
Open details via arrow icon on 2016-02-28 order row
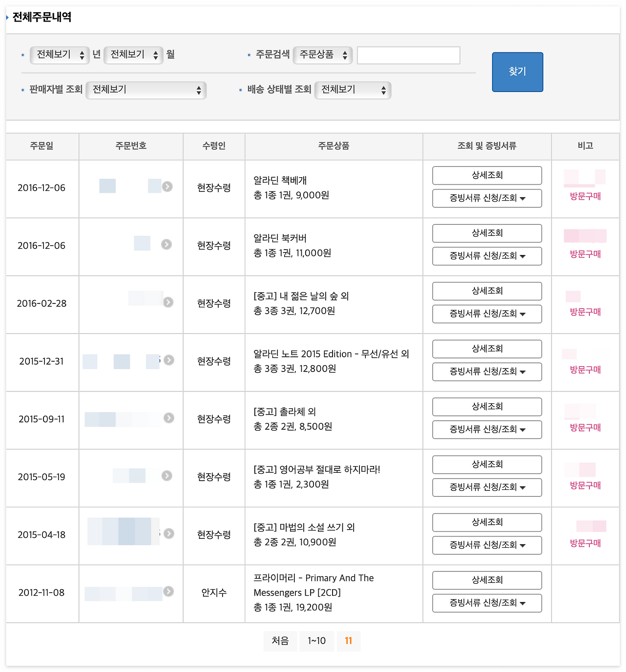168,302
